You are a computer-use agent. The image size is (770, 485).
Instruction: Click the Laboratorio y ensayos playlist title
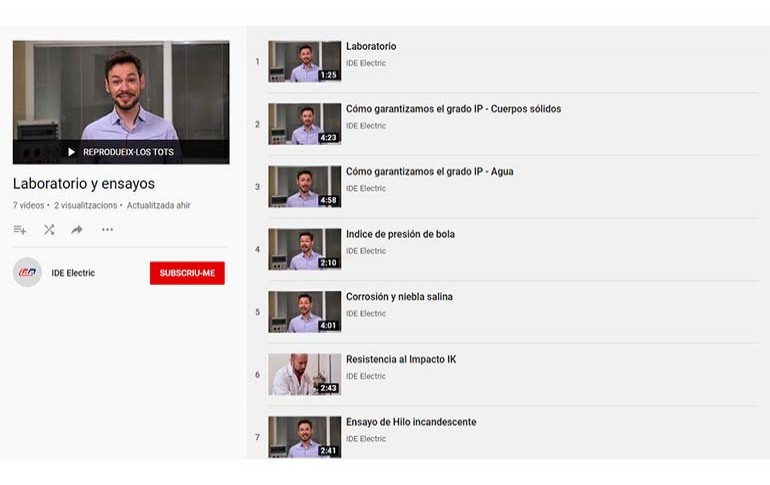[x=84, y=184]
